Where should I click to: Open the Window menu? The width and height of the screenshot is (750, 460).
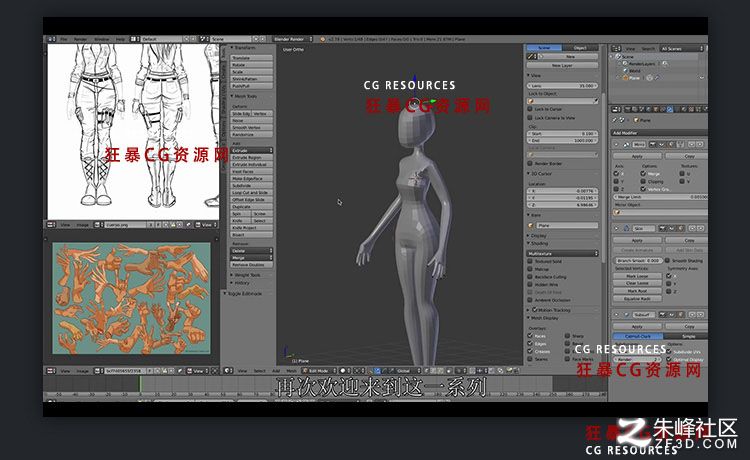tap(101, 39)
